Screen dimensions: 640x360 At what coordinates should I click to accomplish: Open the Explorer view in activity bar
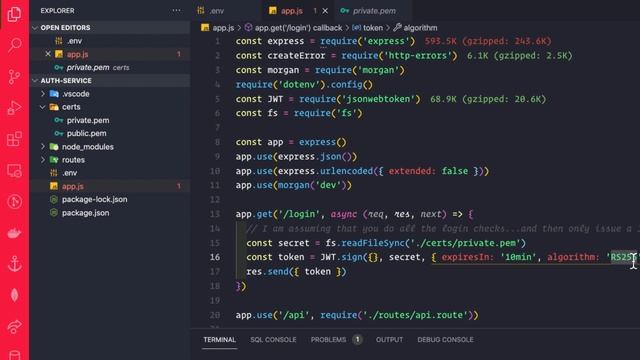[14, 14]
